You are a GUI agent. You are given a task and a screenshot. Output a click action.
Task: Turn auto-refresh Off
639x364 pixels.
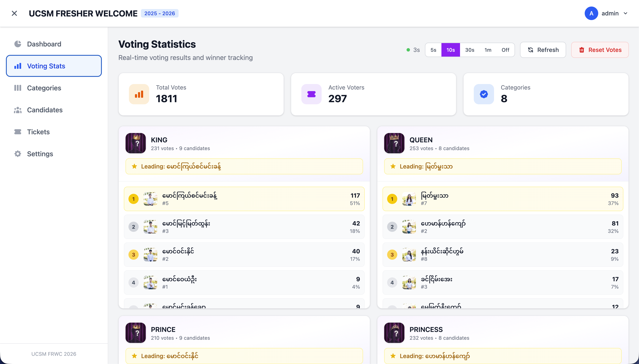(505, 50)
